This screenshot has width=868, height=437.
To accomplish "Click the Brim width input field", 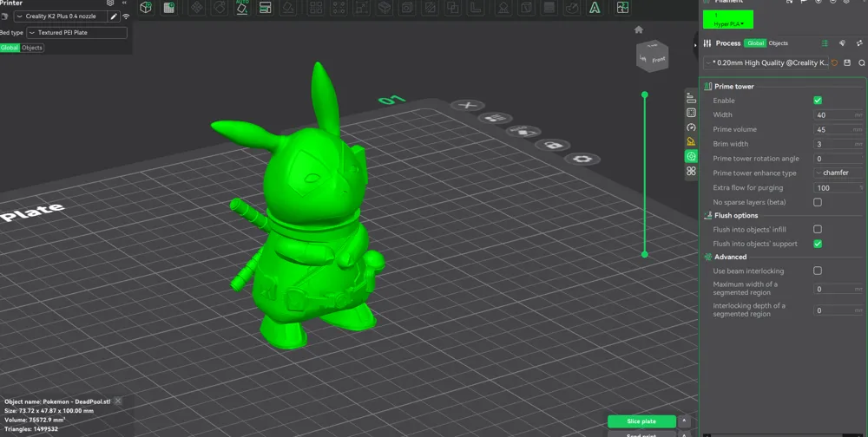I will pyautogui.click(x=838, y=144).
